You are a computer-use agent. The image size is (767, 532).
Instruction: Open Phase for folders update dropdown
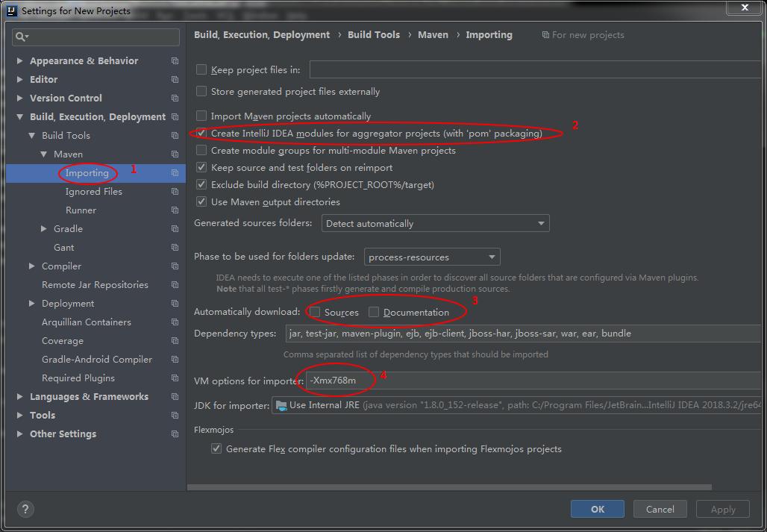(x=432, y=257)
